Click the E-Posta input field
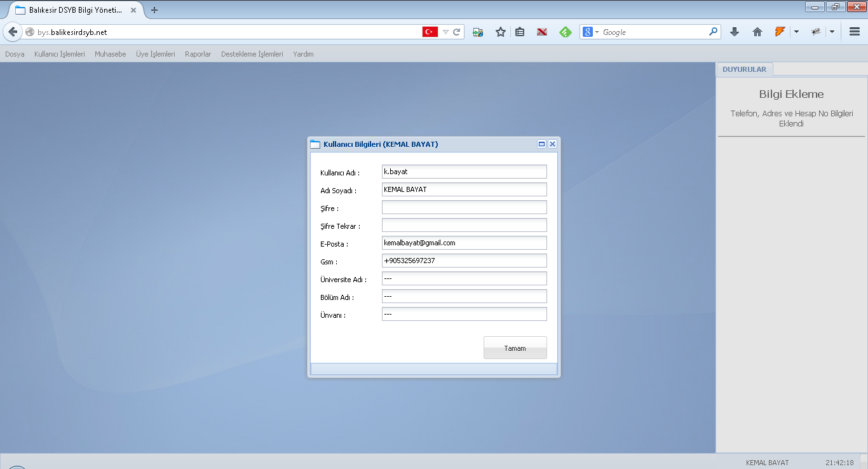Viewport: 868px width, 469px height. (464, 243)
